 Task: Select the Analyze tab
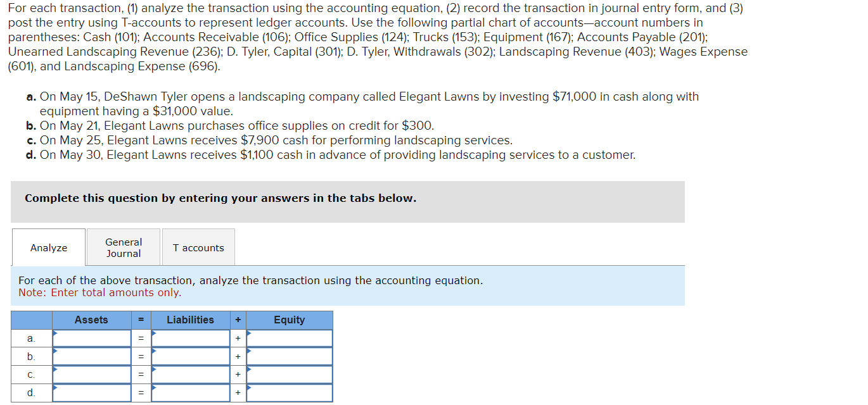tap(48, 247)
